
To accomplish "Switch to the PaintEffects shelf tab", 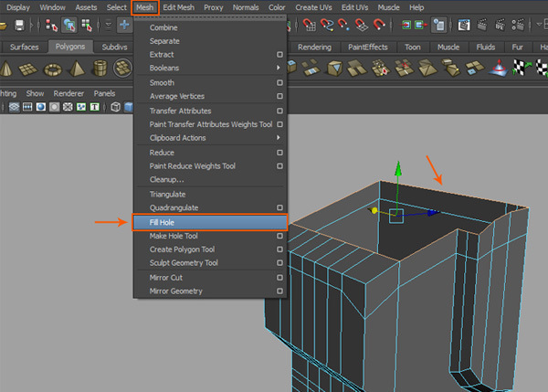I will pyautogui.click(x=368, y=48).
